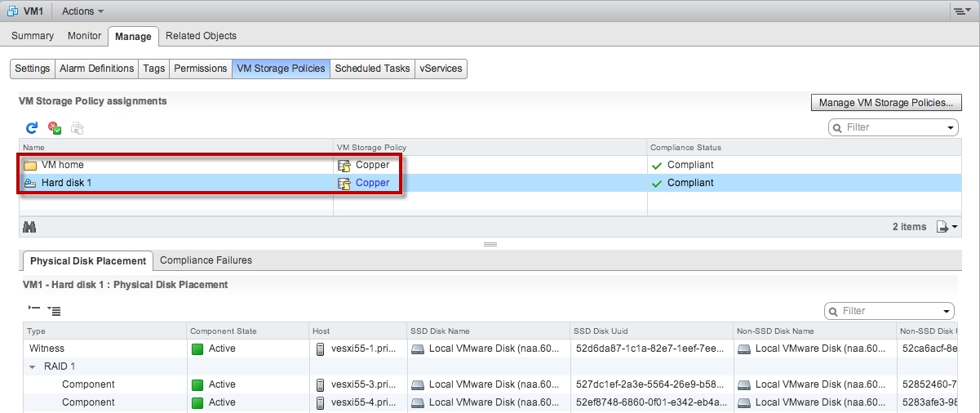Click the check compliance icon
The width and height of the screenshot is (980, 413).
click(x=55, y=127)
